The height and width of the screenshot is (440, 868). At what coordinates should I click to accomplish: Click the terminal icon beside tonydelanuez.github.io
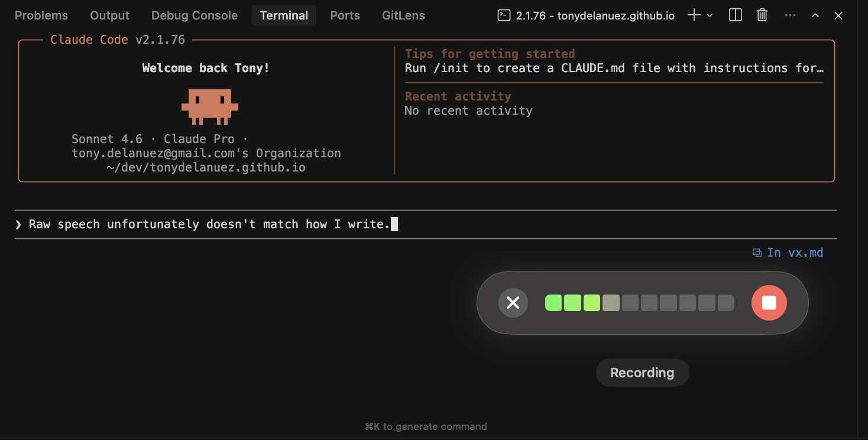(x=503, y=15)
